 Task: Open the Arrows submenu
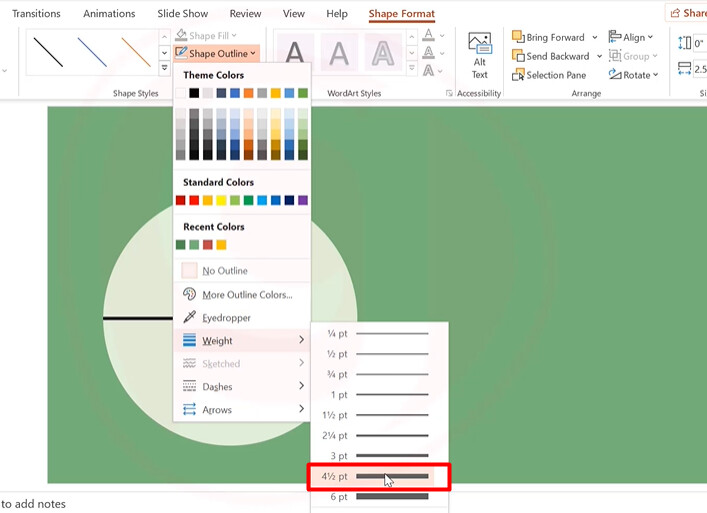click(242, 409)
